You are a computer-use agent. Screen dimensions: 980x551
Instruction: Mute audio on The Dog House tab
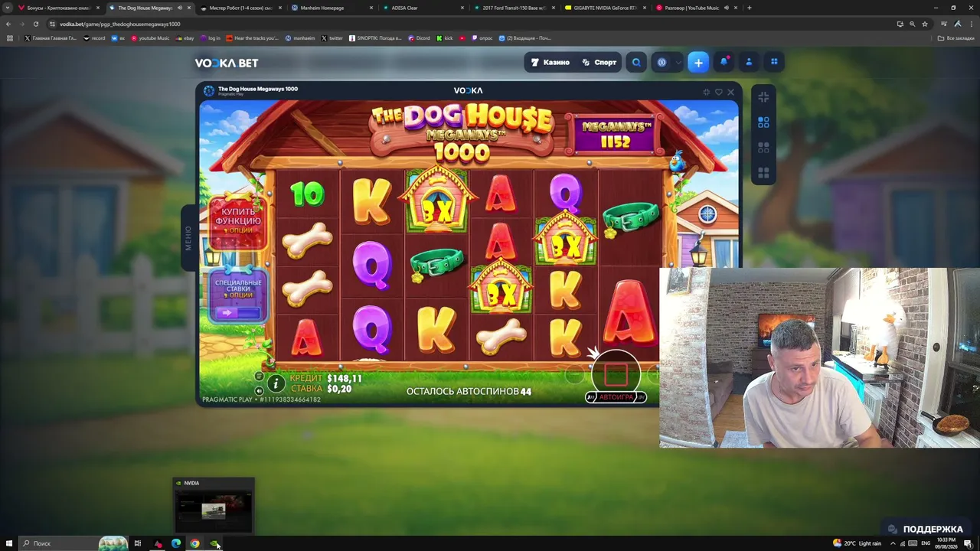pos(180,8)
